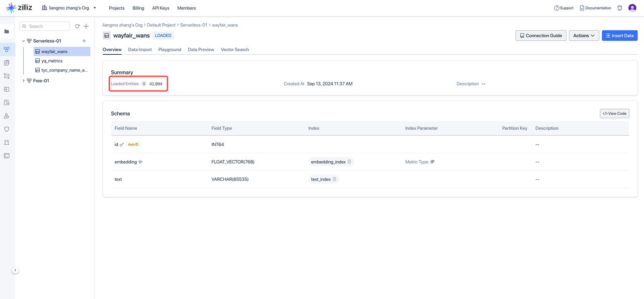Viewport: 644px width, 299px height.
Task: Click the info icon beside Loaded Entities
Action: point(144,84)
